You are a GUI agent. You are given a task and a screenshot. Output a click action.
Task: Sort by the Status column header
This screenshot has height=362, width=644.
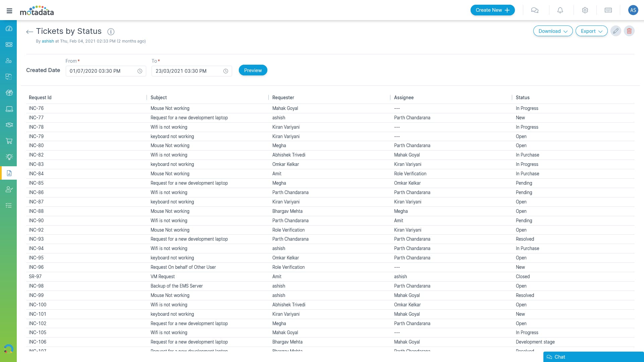(x=523, y=98)
